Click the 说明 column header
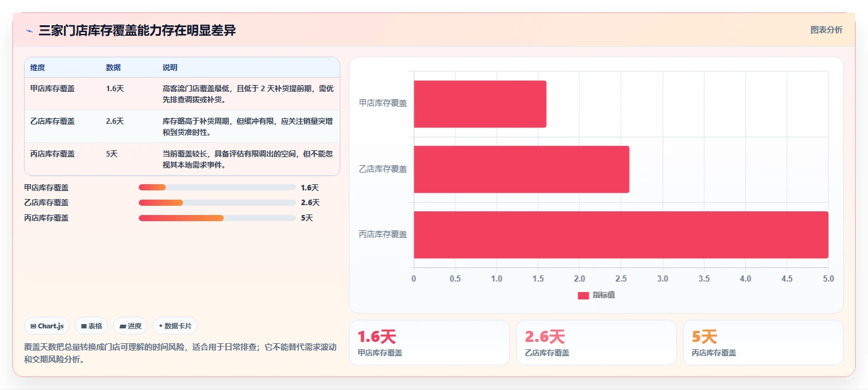Image resolution: width=868 pixels, height=390 pixels. (170, 67)
